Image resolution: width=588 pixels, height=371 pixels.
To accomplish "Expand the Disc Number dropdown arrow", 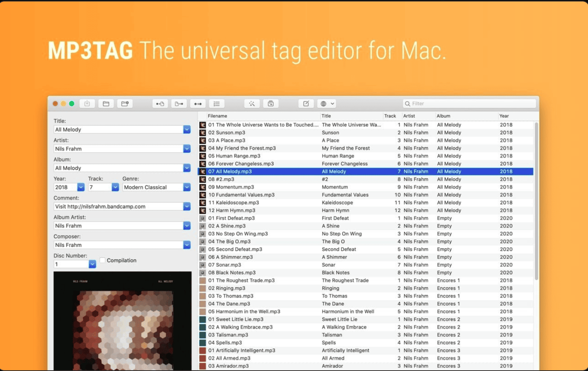I will [92, 264].
